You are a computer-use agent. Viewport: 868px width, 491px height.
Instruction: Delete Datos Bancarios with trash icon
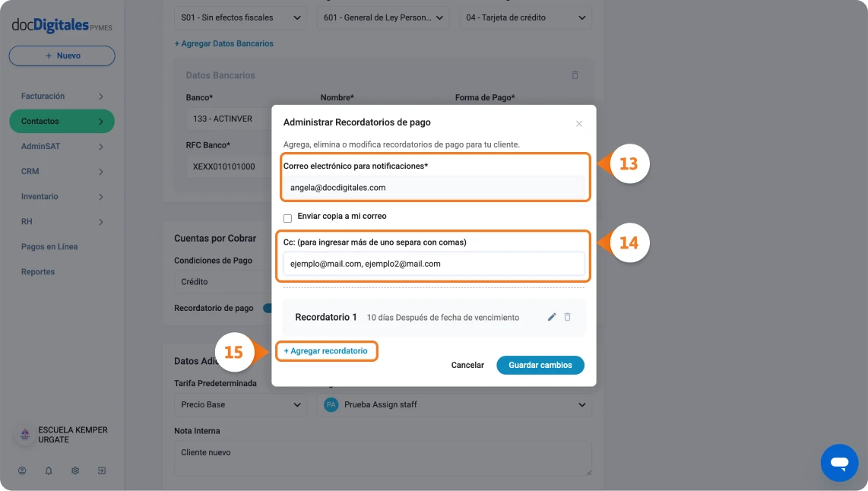575,74
